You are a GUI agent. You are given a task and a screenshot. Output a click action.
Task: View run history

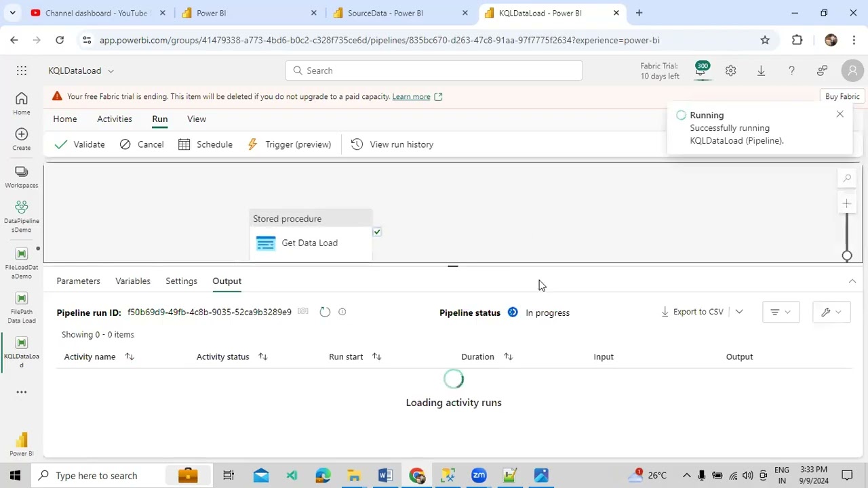pos(393,144)
